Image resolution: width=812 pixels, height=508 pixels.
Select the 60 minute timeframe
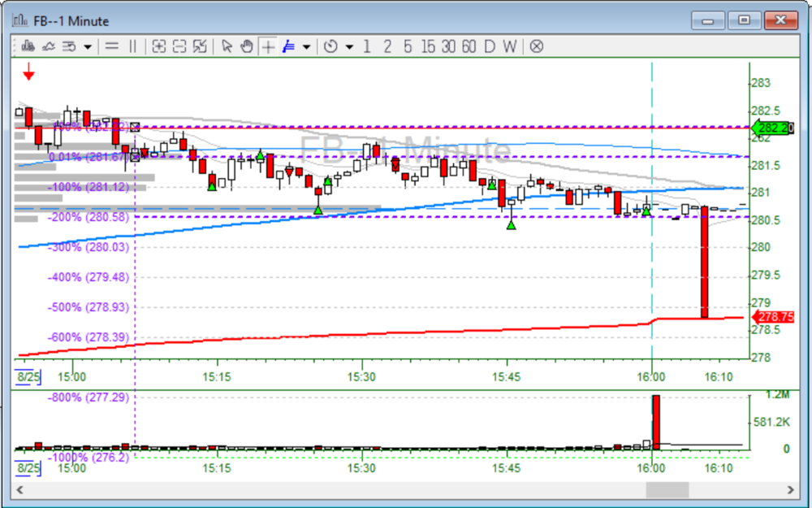coord(469,46)
